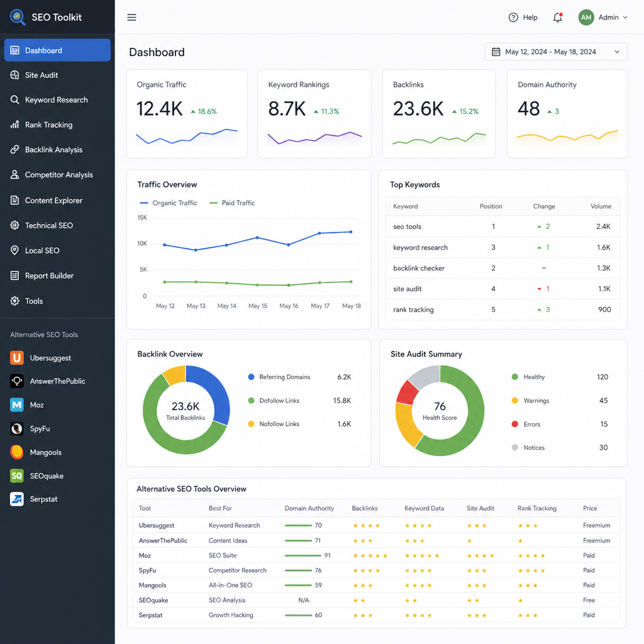This screenshot has height=644, width=644.
Task: Select the Moz tool icon
Action: 17,405
